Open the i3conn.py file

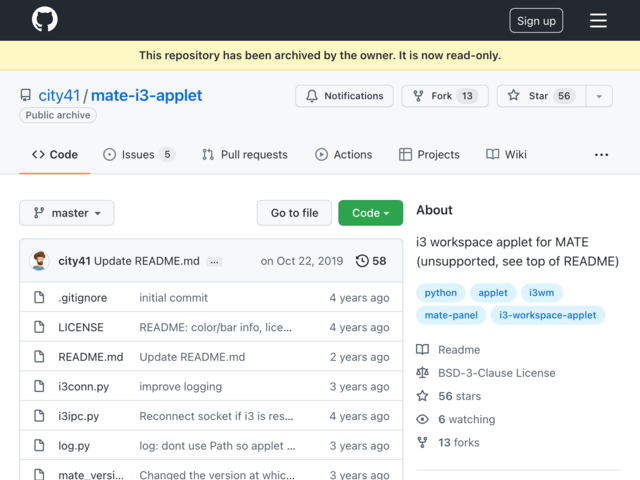pyautogui.click(x=84, y=387)
